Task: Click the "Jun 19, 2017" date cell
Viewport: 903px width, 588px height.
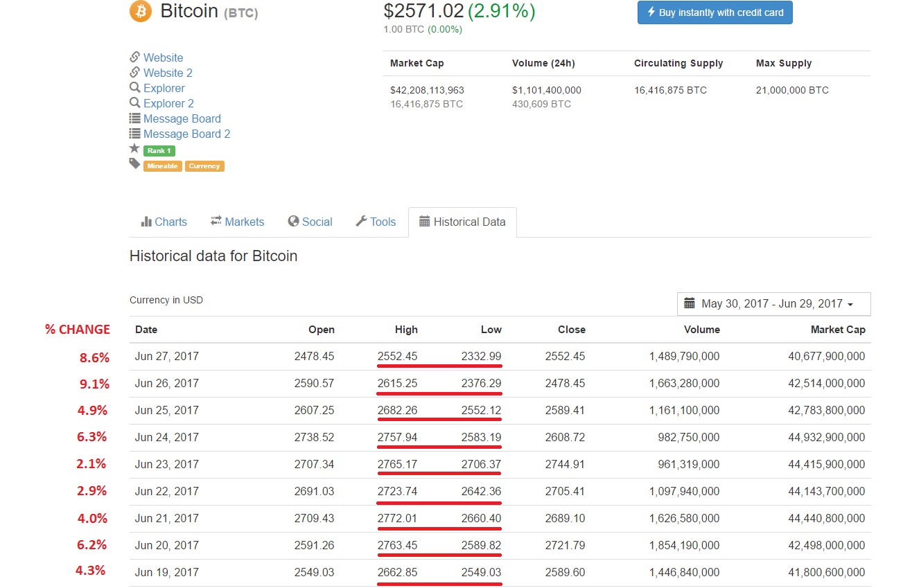Action: coord(167,572)
